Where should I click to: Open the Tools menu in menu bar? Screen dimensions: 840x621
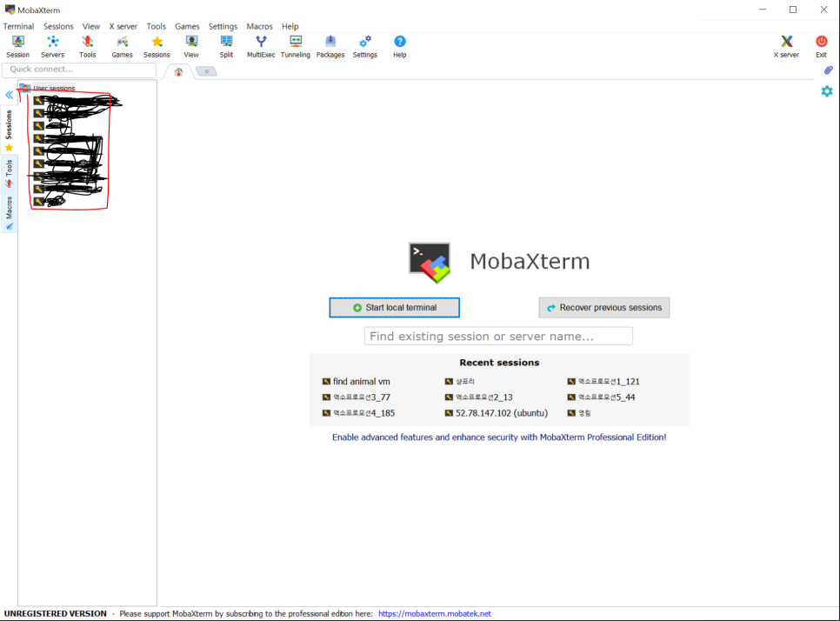click(x=157, y=26)
